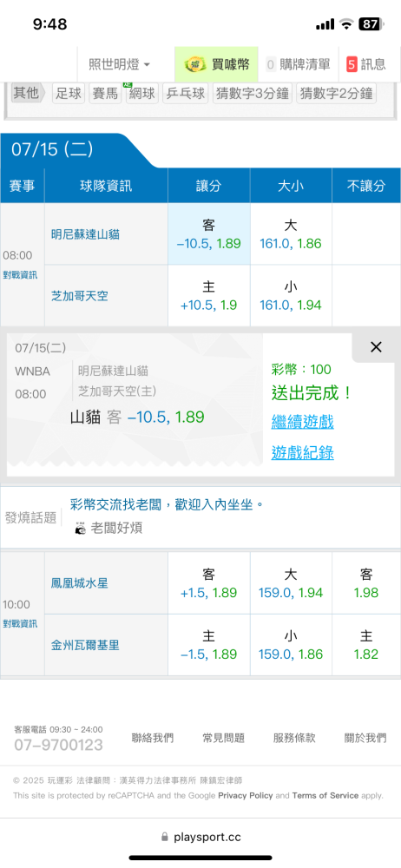
Task: Expand the 其他 sports category arrow
Action: click(28, 93)
